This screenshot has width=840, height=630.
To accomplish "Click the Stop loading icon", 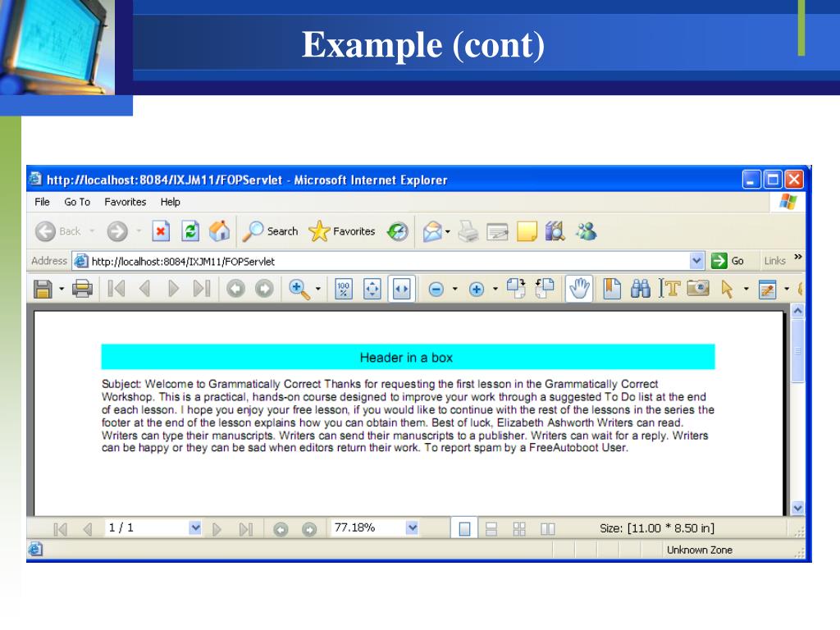I will (x=161, y=231).
